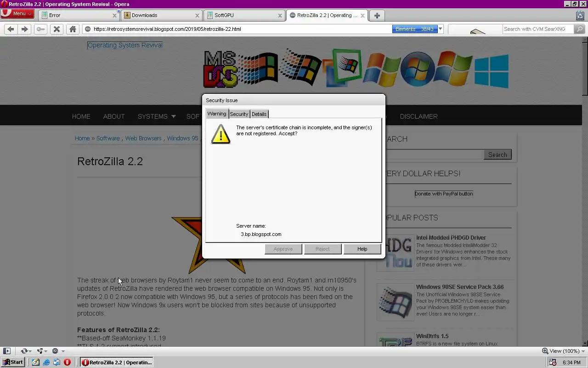Click the RetroZilla taskbar window button
The image size is (588, 368).
tap(117, 362)
